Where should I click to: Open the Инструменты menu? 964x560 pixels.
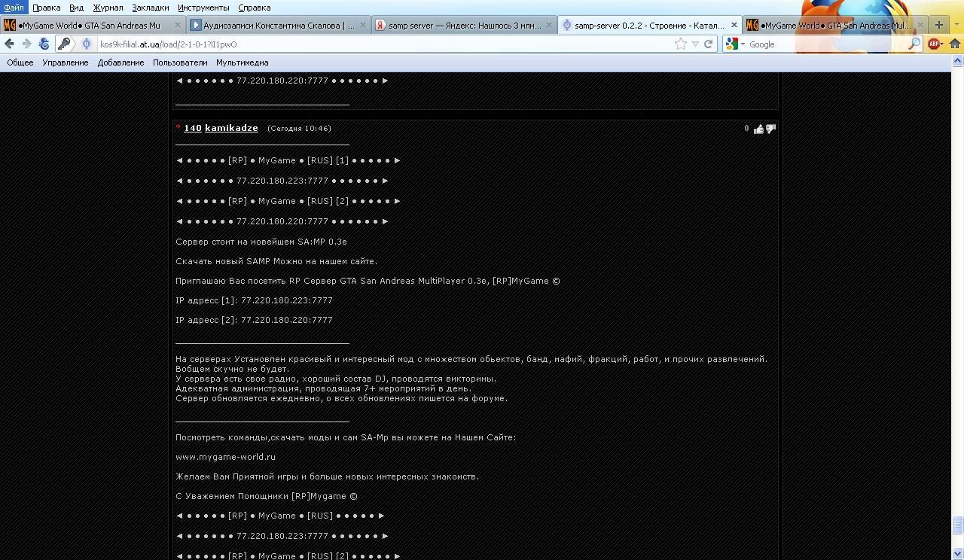point(203,8)
